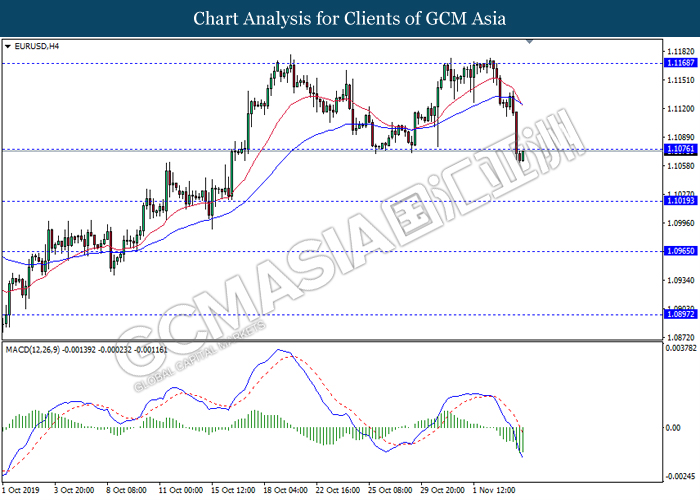The height and width of the screenshot is (500, 700).
Task: Click the 1.08720 price axis value
Action: point(681,338)
